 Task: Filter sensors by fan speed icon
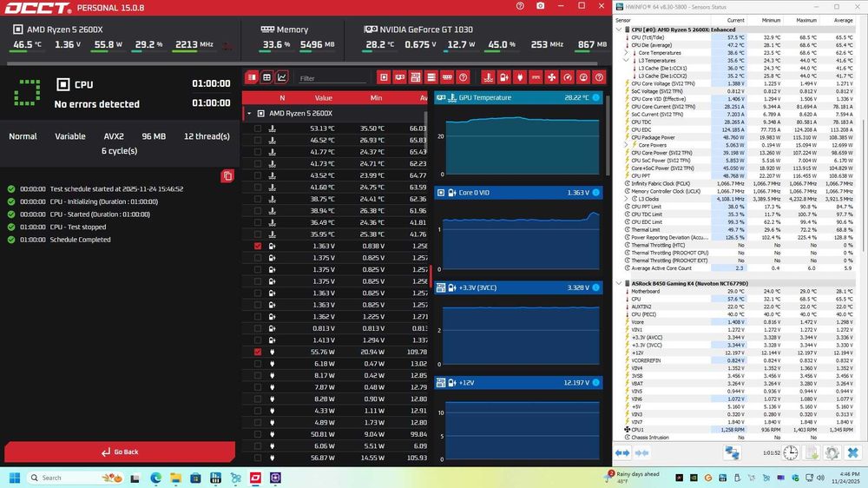[x=551, y=77]
